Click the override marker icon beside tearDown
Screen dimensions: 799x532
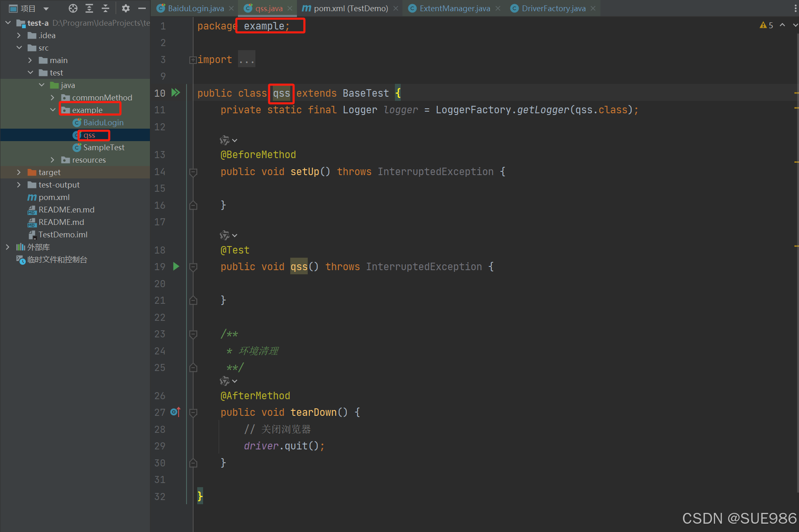[x=175, y=412]
